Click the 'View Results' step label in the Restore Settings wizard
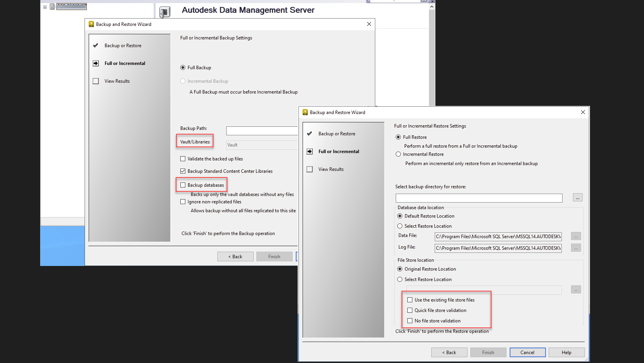Screen dimensions: 644x363 (x=331, y=169)
